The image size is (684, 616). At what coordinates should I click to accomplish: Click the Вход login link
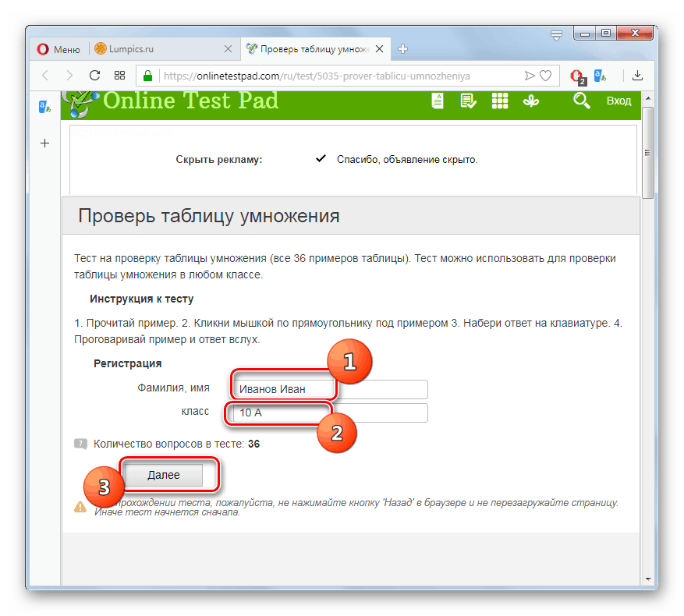[618, 101]
